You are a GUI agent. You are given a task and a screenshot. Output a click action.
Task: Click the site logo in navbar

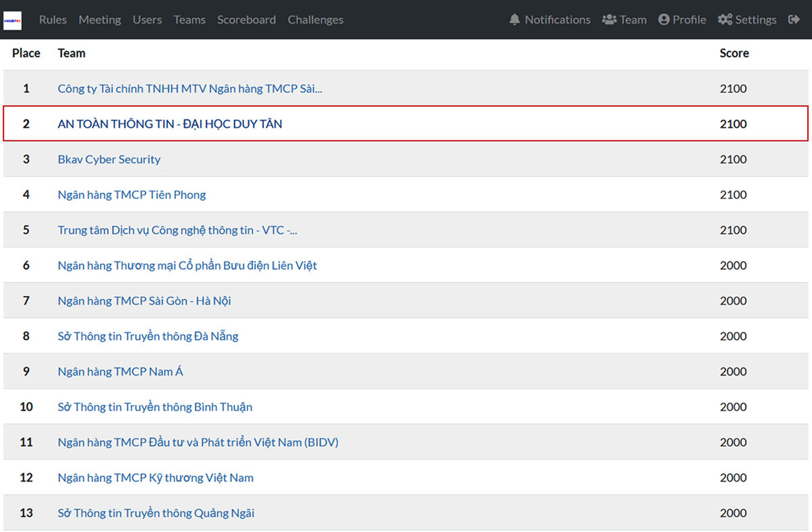(x=12, y=20)
